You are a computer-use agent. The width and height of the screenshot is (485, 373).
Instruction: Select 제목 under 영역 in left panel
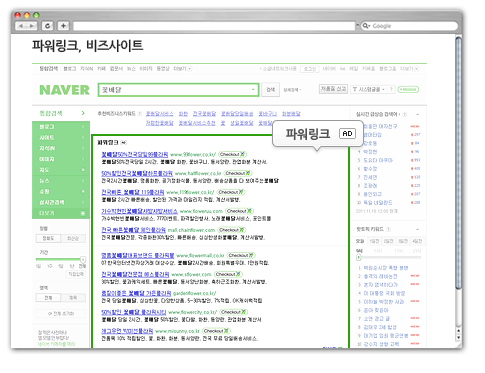73,298
